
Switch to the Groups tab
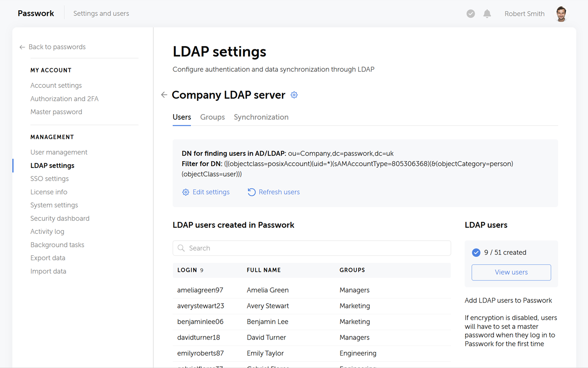[x=212, y=117]
